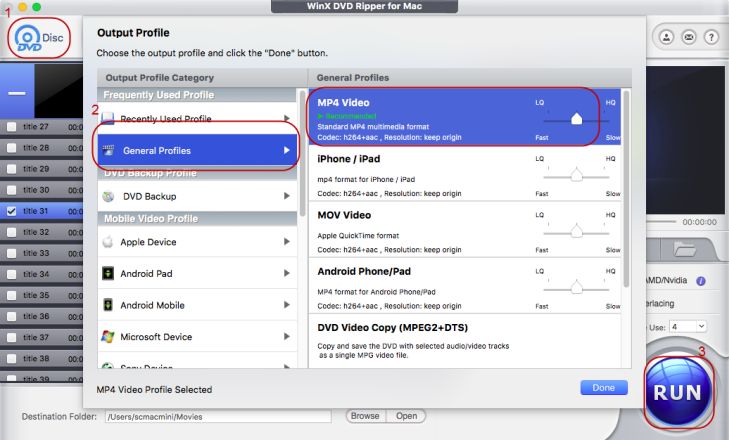Click the General Profiles list scrollbar

[x=626, y=188]
